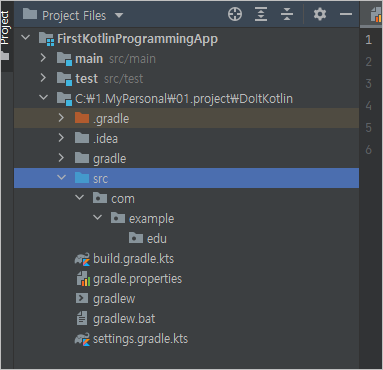Click the edu package icon

point(136,238)
